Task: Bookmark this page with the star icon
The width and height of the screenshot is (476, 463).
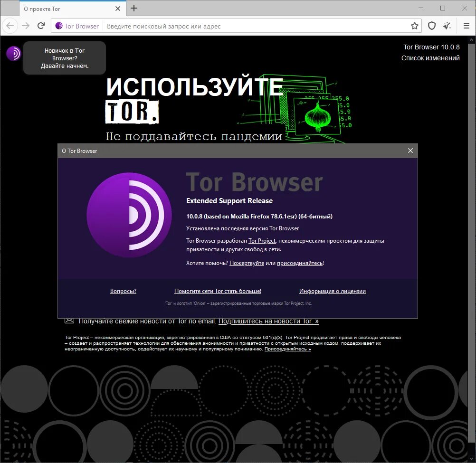Action: (415, 26)
